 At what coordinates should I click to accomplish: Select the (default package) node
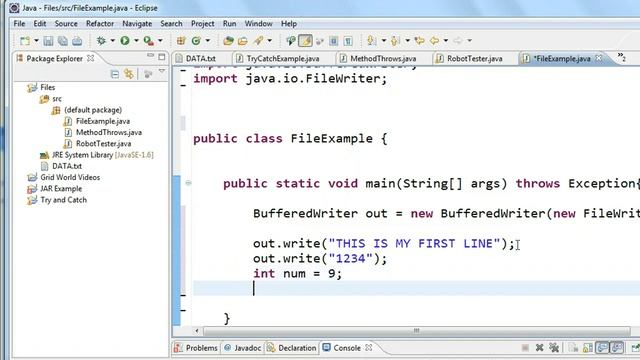(x=93, y=110)
